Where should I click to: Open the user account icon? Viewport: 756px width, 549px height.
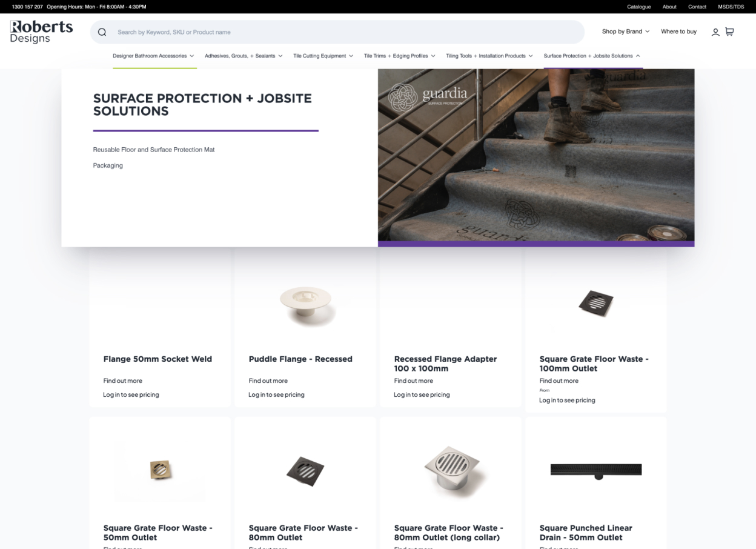[715, 32]
